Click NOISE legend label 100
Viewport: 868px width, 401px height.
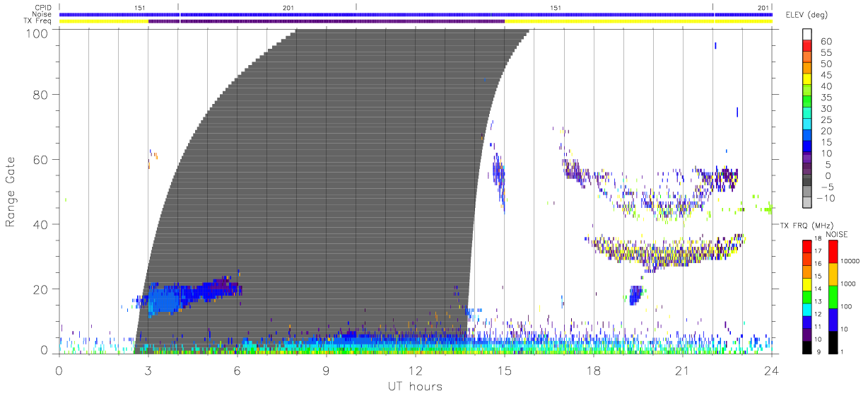[x=848, y=307]
